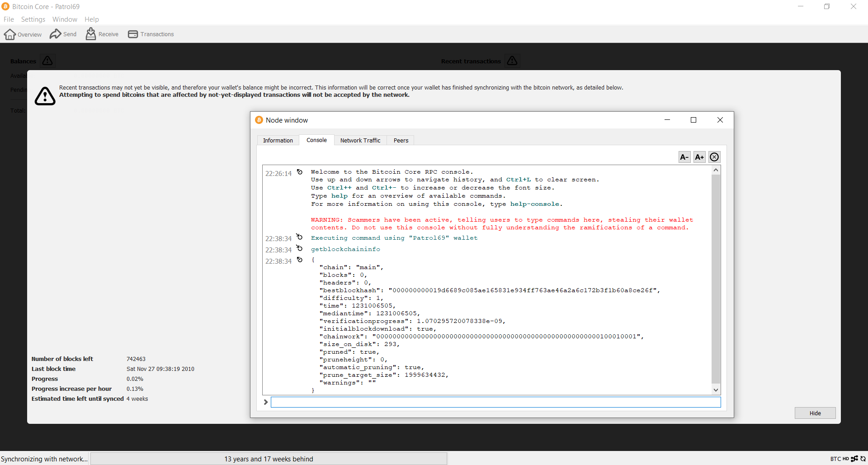Click 'Executing command using "Patrol69" wallet' line

pos(394,238)
